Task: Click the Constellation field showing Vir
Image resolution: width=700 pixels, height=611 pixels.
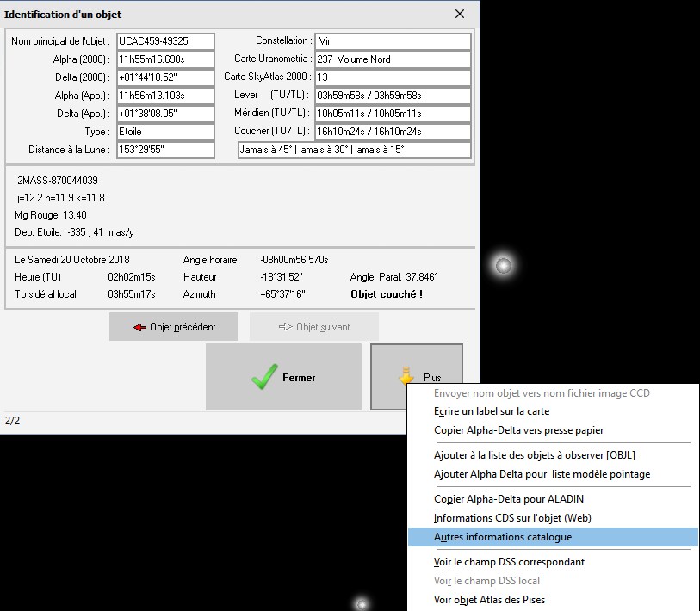Action: tap(393, 41)
